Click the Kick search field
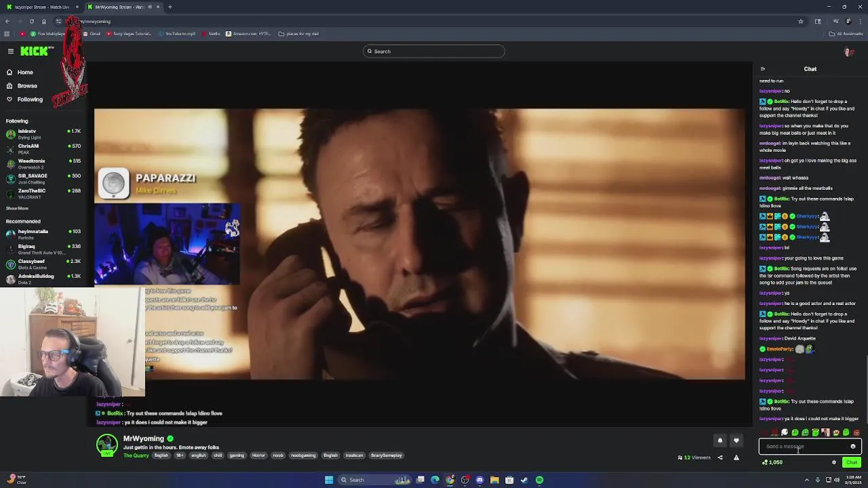868x488 pixels. point(434,51)
